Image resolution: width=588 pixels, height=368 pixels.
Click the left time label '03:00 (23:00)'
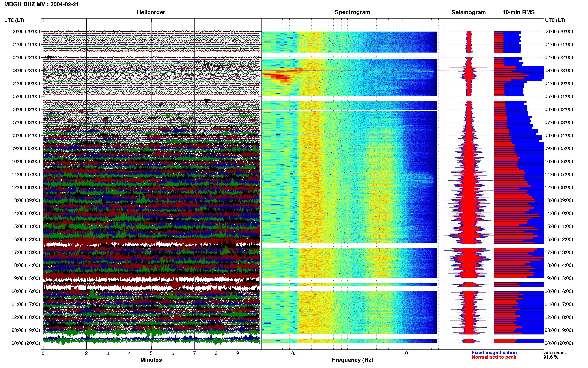[26, 70]
